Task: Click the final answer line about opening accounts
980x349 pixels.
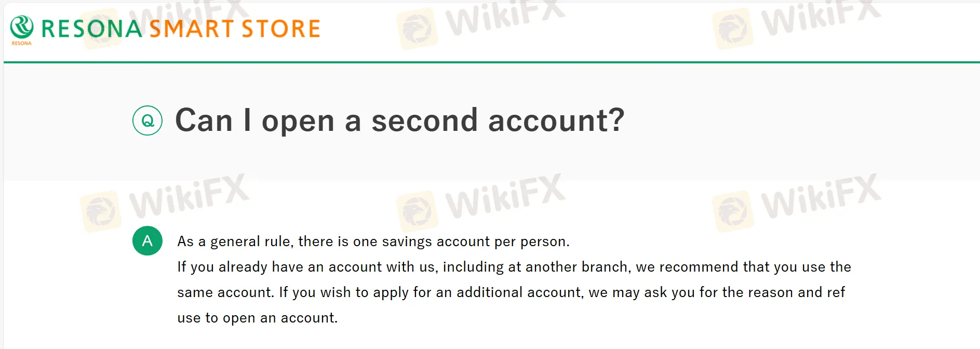Action: pyautogui.click(x=257, y=317)
